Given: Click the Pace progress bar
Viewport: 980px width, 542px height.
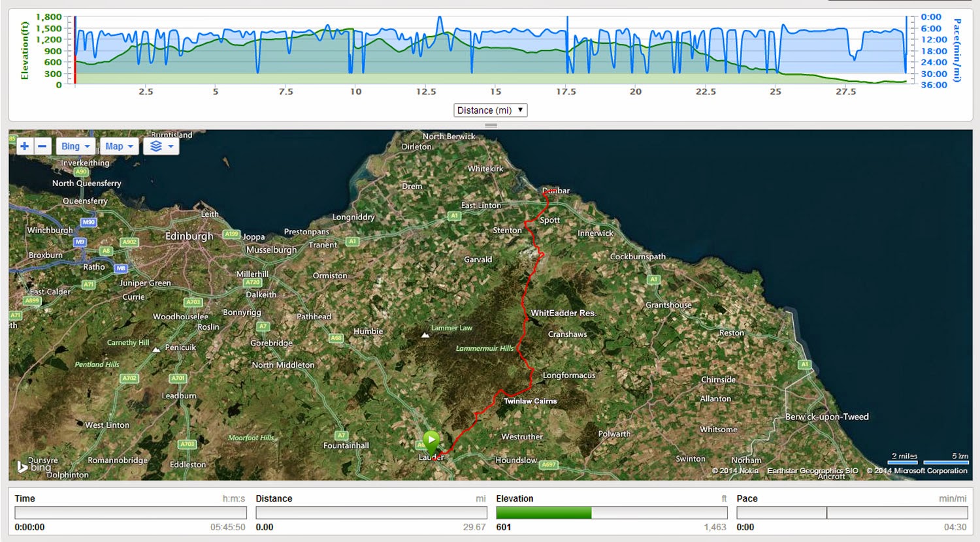Looking at the screenshot, I should point(852,513).
